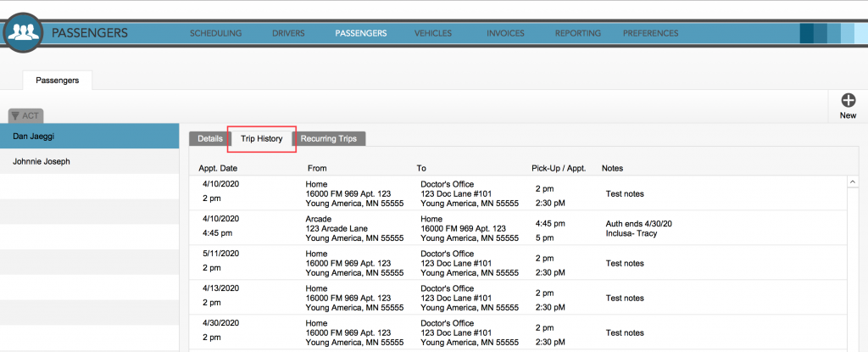Click the Auth ends 4/30/20 note
This screenshot has height=352, width=868.
click(639, 224)
